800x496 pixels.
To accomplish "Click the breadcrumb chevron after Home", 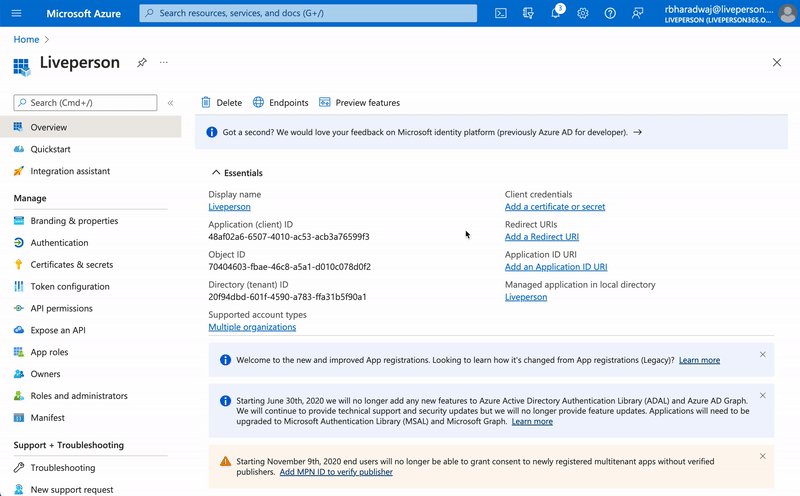I will point(47,39).
